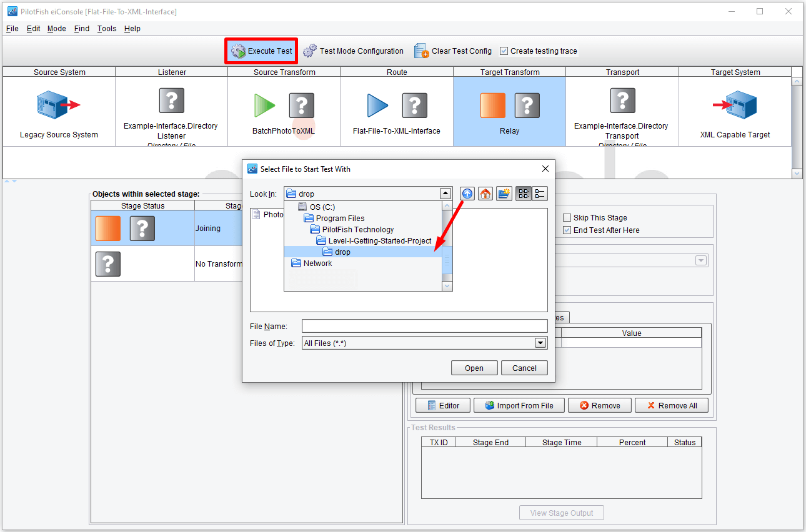Viewport: 806px width, 532px height.
Task: Select the Legacy Source System icon
Action: click(x=58, y=105)
